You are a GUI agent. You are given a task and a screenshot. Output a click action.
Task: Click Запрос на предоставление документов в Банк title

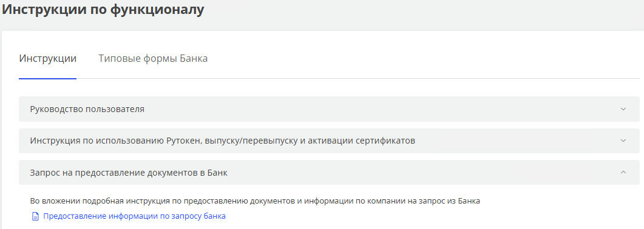[129, 173]
